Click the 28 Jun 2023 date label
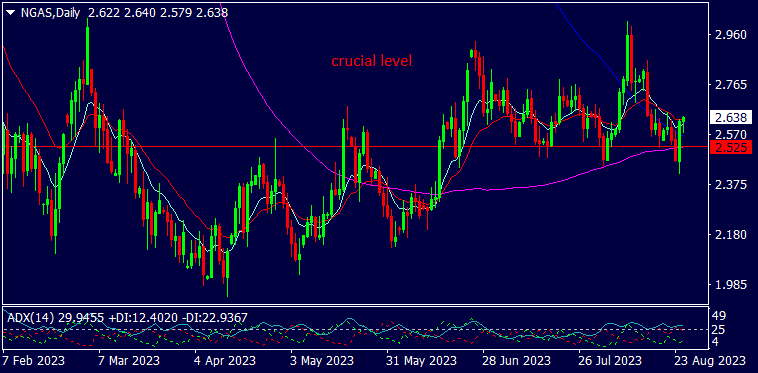 tap(517, 360)
